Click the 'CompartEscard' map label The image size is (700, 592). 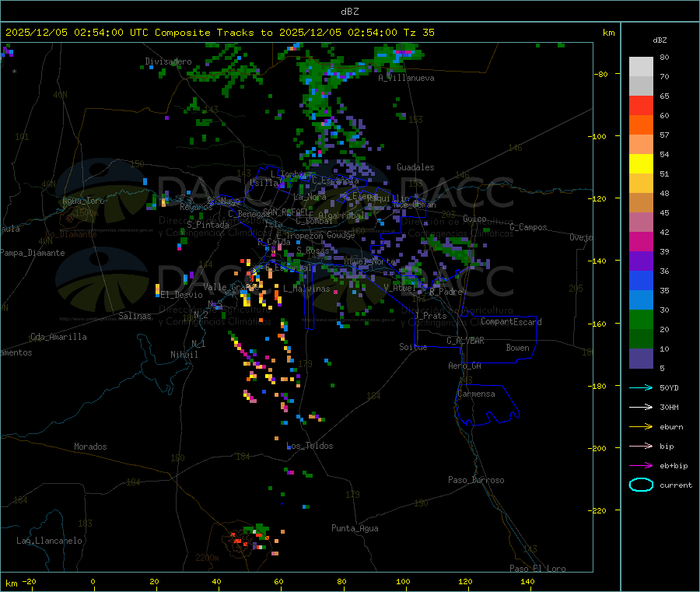[511, 322]
